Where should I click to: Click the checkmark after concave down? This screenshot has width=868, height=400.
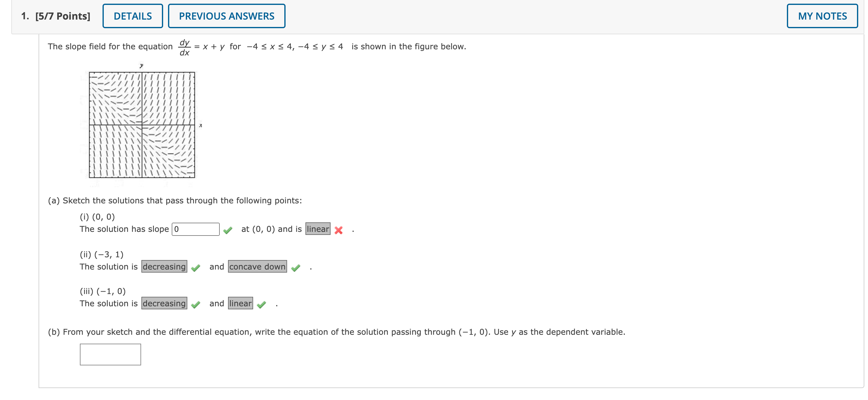click(296, 268)
